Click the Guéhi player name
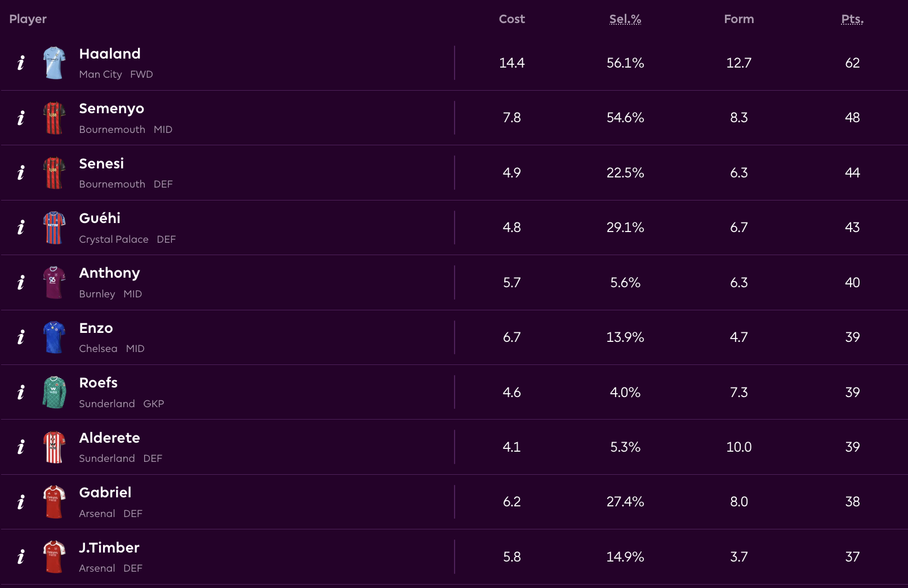908x588 pixels. point(100,219)
